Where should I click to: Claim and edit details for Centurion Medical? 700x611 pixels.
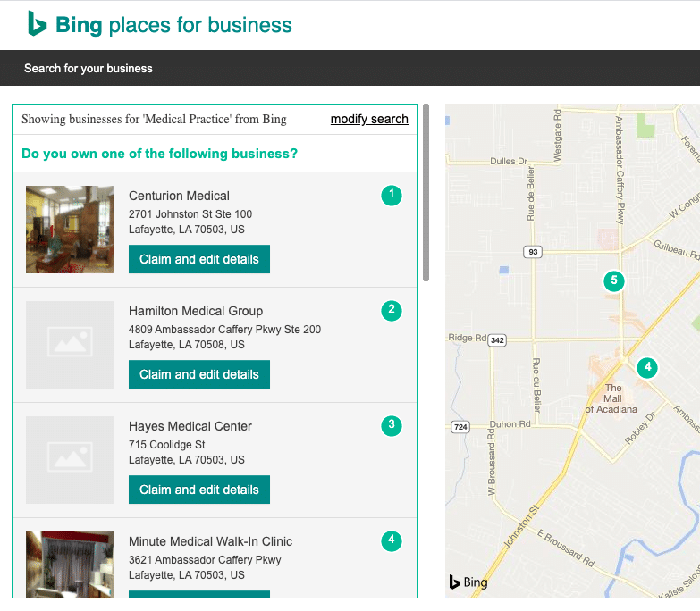point(199,259)
